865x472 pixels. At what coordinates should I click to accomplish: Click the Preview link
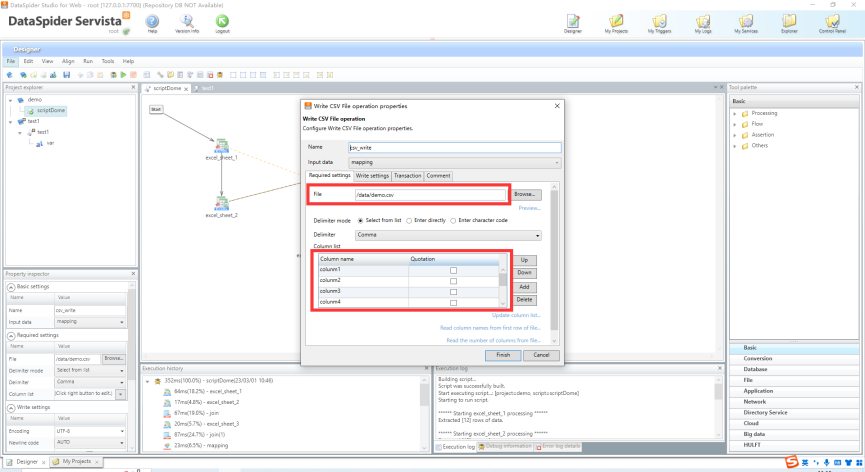529,208
